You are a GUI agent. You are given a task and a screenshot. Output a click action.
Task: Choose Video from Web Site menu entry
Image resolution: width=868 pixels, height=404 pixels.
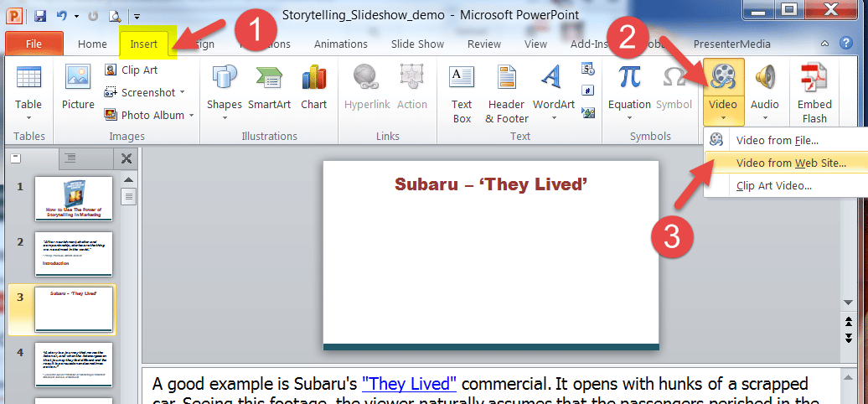[x=786, y=163]
